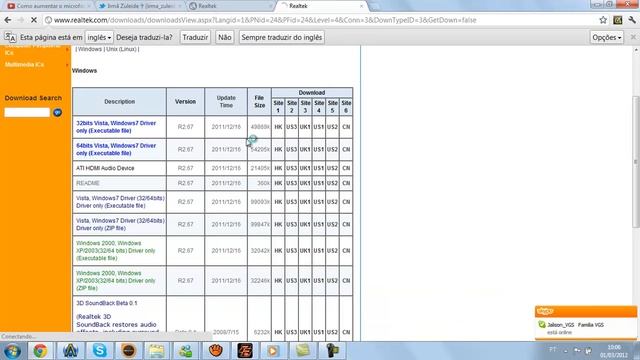
Task: Close the translate bar
Action: [x=633, y=37]
